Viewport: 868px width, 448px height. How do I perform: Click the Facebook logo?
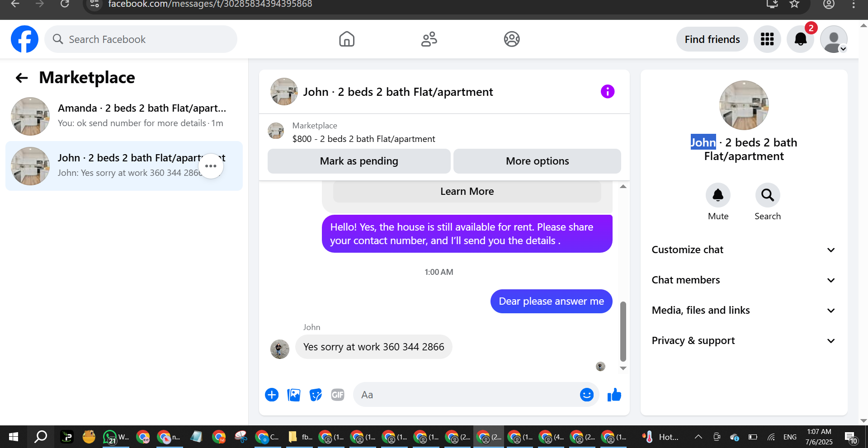coord(24,39)
